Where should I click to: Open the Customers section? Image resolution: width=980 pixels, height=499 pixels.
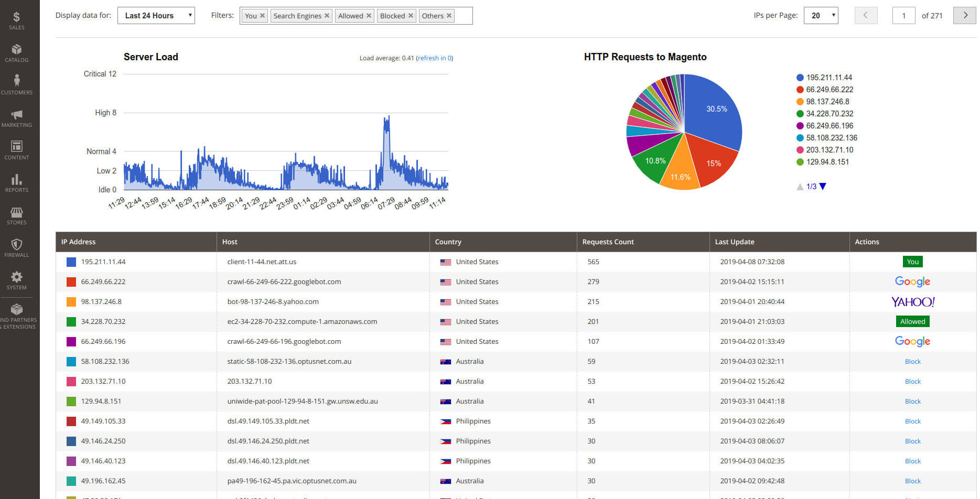[x=17, y=84]
